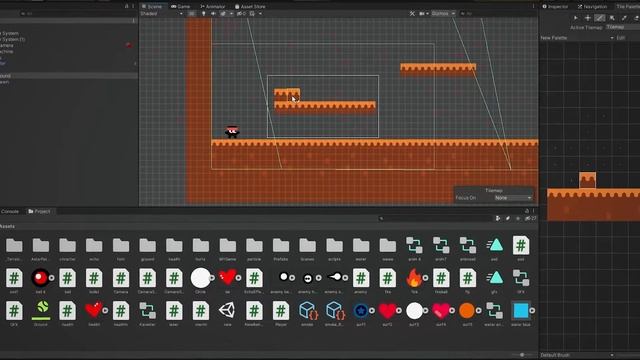
Task: Open the Unity scene asset with Unity logo
Action: (x=227, y=310)
